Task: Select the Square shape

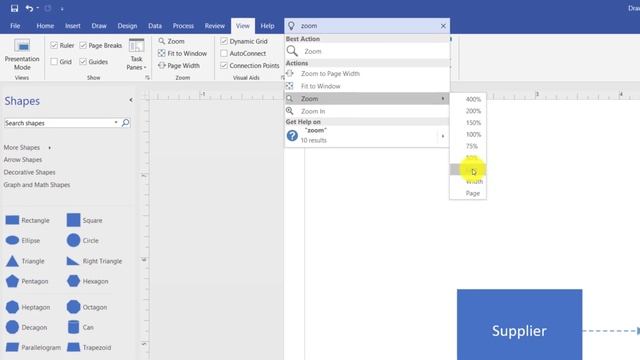Action: click(84, 220)
